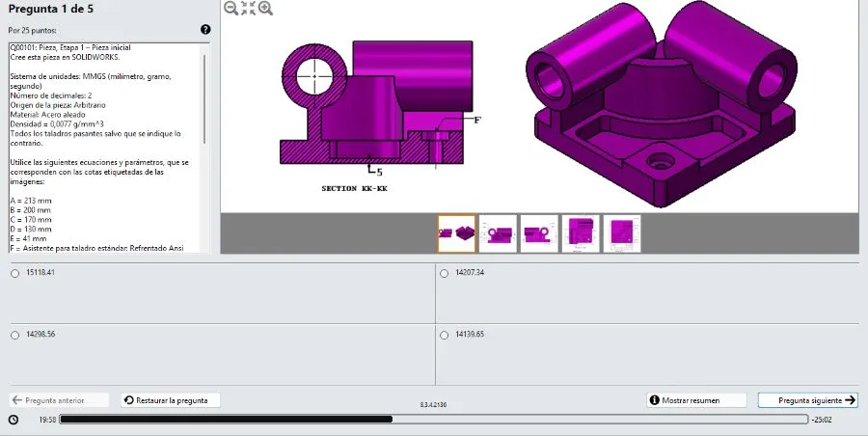Select answer option 15118.41
Screen dimensions: 868x436
click(x=14, y=273)
